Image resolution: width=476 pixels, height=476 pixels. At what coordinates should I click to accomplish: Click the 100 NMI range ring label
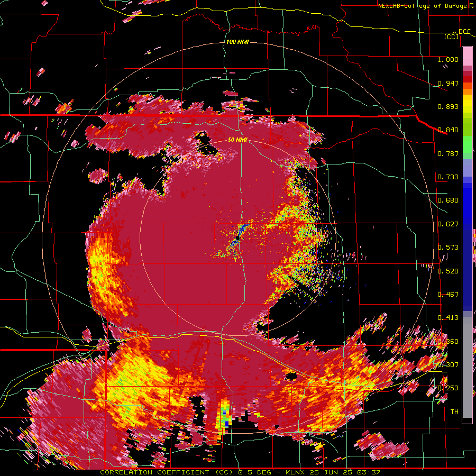(x=237, y=42)
